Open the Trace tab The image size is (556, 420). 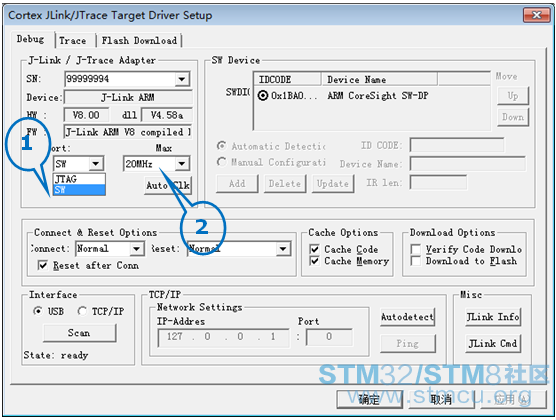(x=73, y=41)
